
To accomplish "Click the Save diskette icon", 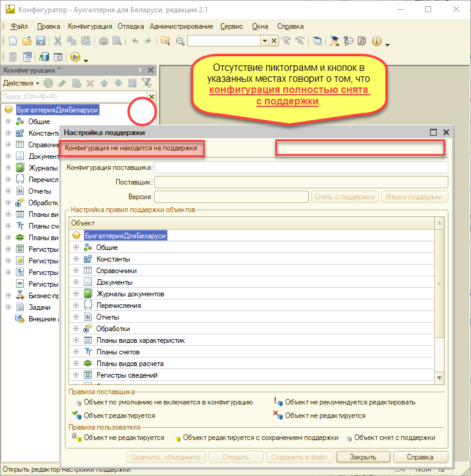I will click(x=40, y=41).
